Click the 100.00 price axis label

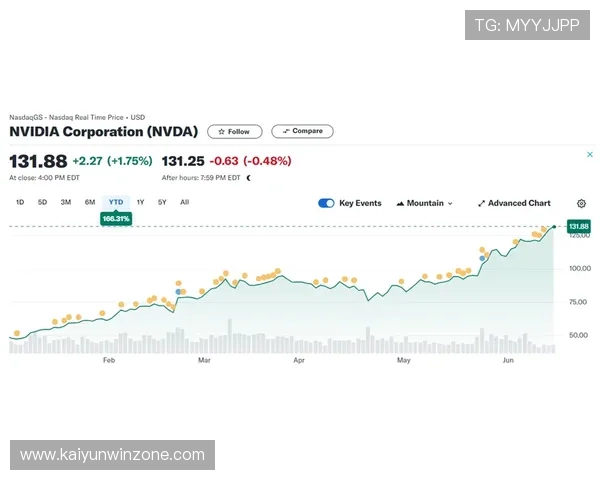580,268
